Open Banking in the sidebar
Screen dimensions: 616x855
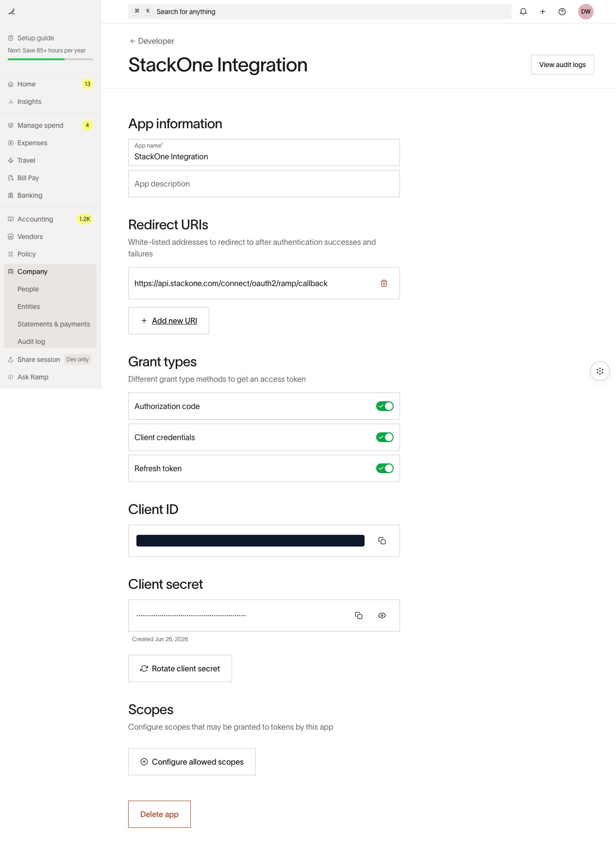coord(50,195)
